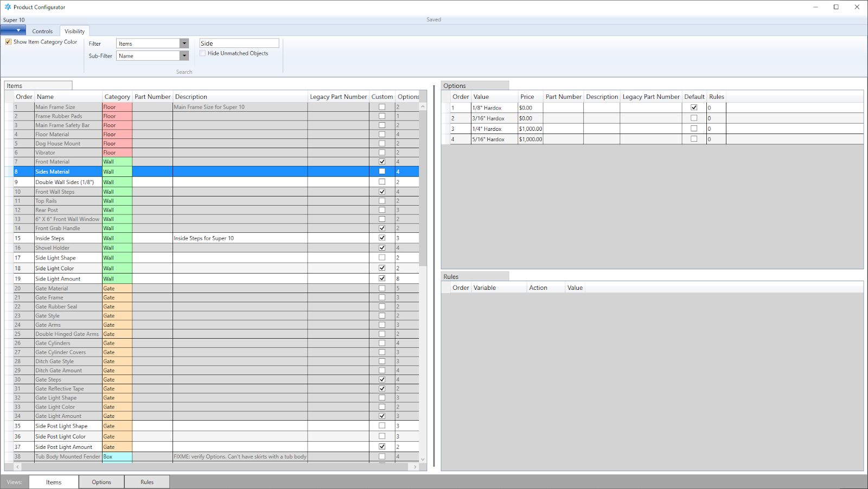
Task: Click the green Wall cell for Inside Steps
Action: click(117, 238)
